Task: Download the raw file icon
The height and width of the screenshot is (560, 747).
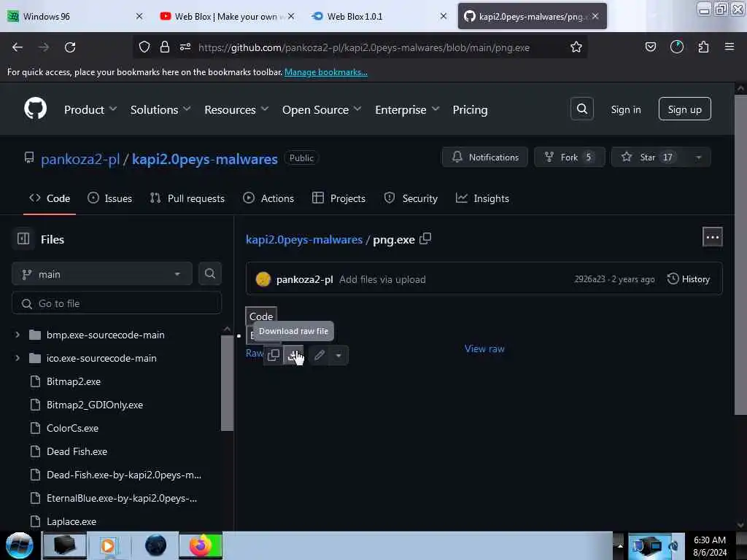Action: click(293, 355)
